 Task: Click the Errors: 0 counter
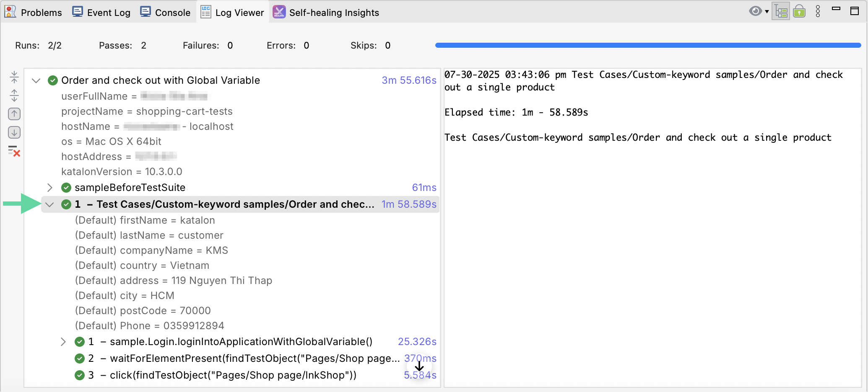pyautogui.click(x=288, y=46)
